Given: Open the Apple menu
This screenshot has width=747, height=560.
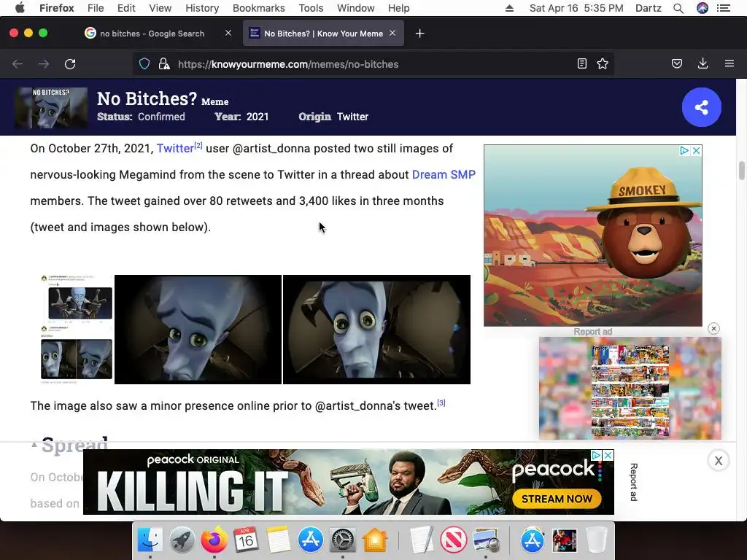Looking at the screenshot, I should click(x=20, y=8).
